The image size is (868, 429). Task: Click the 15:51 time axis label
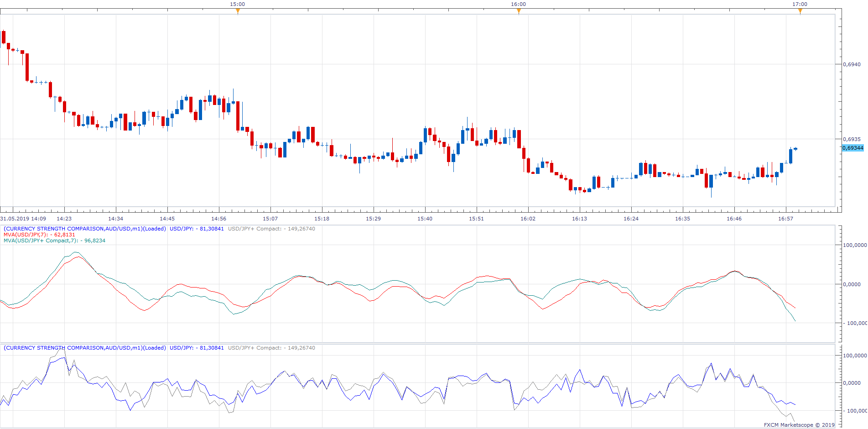[x=477, y=219]
